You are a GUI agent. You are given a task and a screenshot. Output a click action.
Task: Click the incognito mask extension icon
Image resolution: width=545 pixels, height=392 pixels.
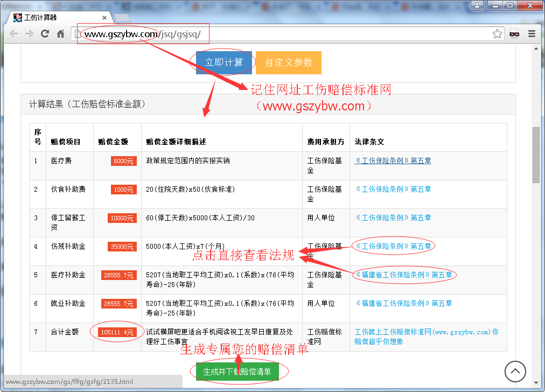tap(514, 33)
